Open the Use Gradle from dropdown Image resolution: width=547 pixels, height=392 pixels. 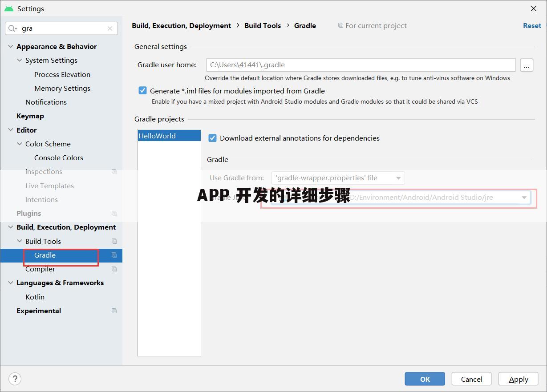pos(338,178)
